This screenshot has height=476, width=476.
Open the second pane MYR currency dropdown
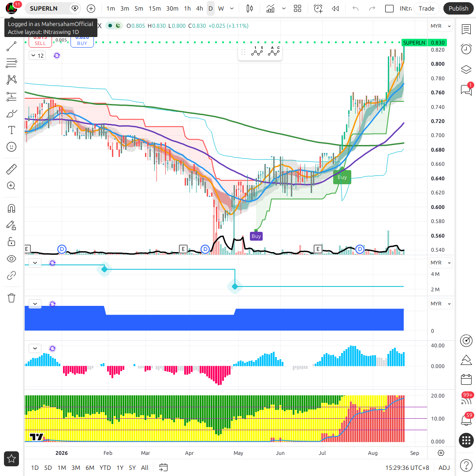coord(440,263)
